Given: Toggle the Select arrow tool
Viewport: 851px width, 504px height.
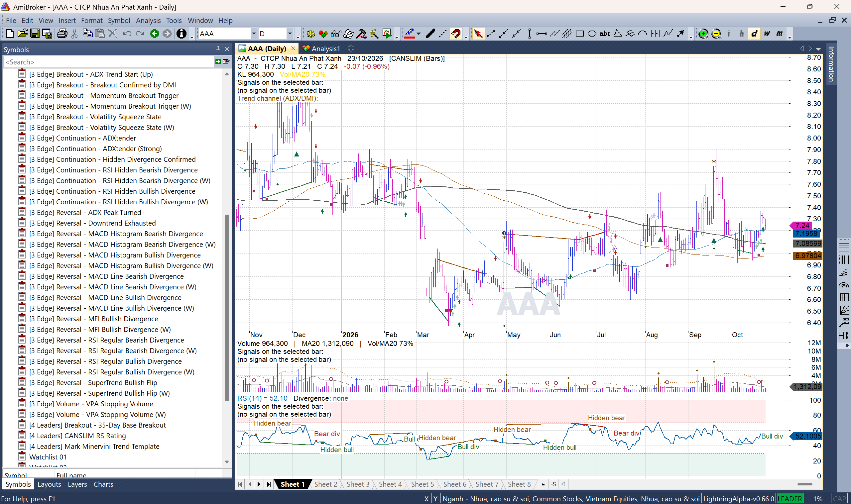Looking at the screenshot, I should [478, 34].
